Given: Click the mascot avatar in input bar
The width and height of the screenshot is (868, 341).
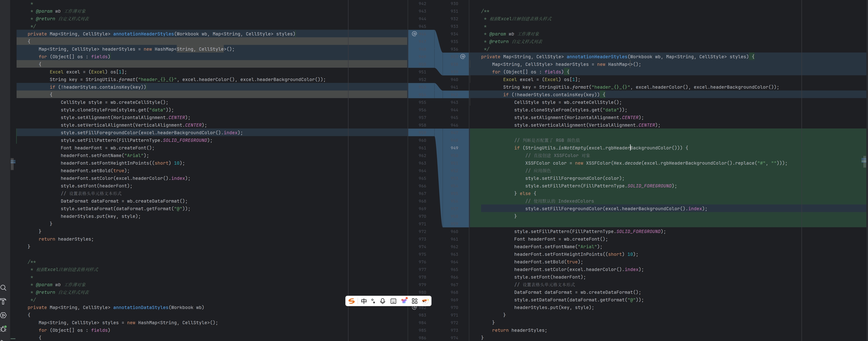Looking at the screenshot, I should [x=425, y=301].
